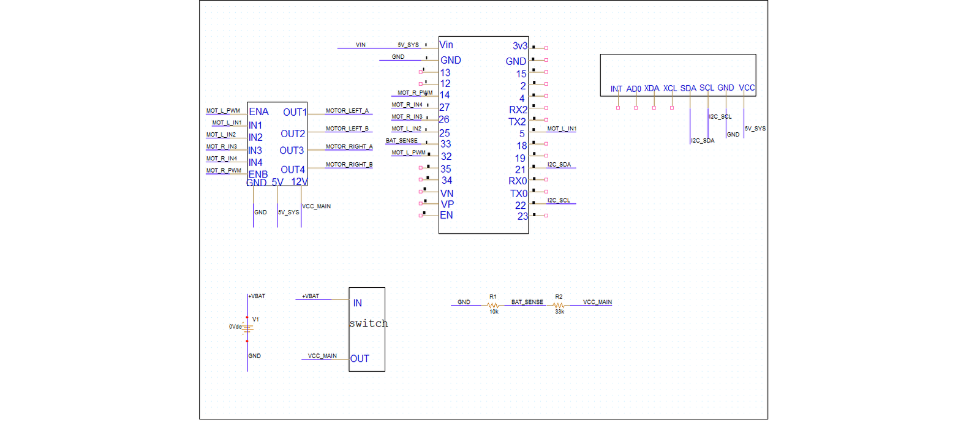980x425 pixels.
Task: Click the 10k resistor value
Action: point(494,312)
